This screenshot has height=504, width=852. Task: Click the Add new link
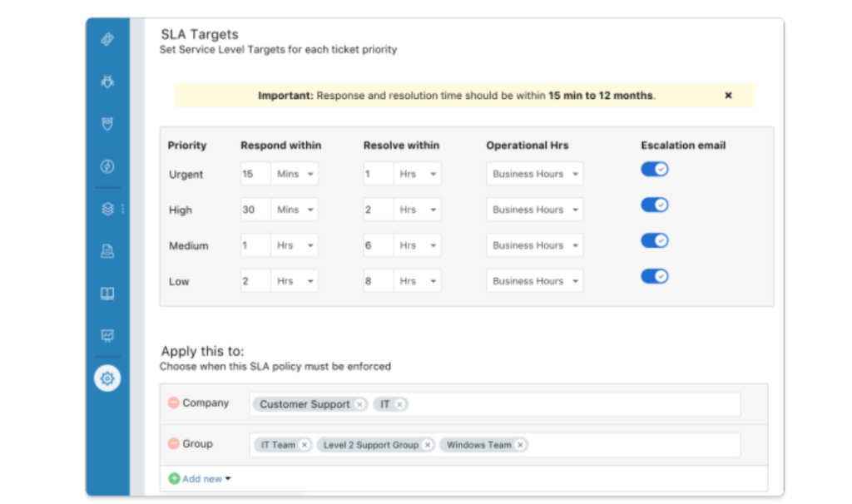[200, 479]
